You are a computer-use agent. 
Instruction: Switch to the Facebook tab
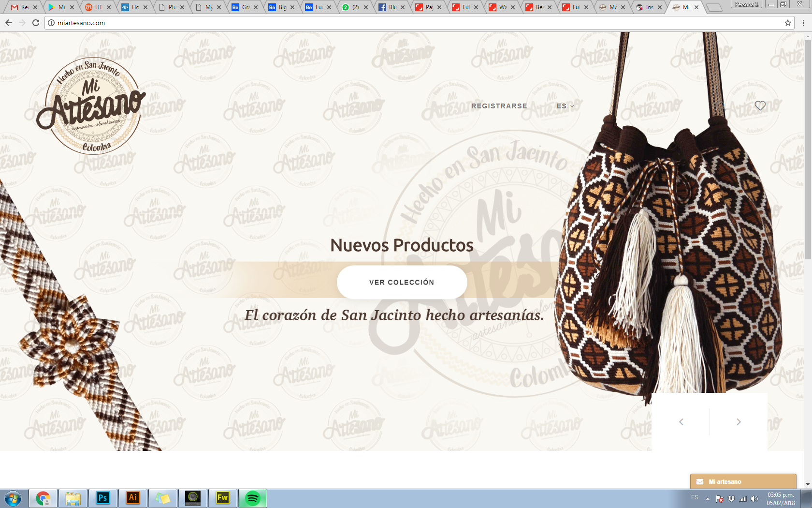tap(391, 7)
